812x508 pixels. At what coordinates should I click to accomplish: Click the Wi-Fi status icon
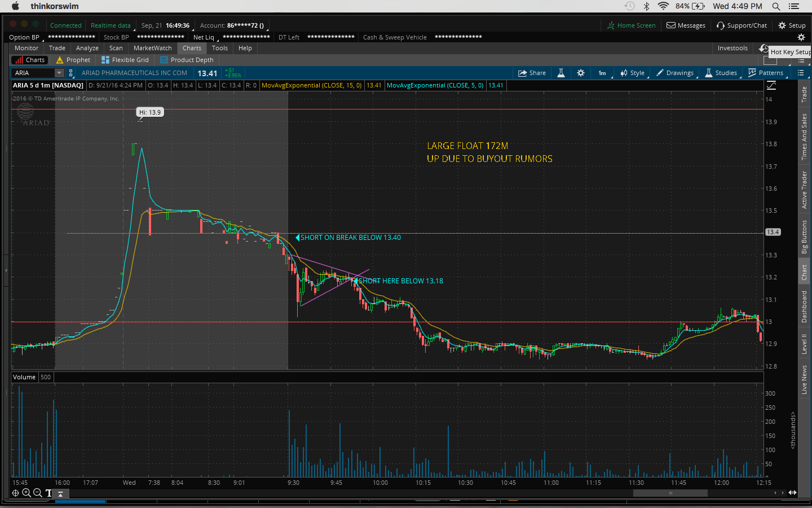[663, 6]
